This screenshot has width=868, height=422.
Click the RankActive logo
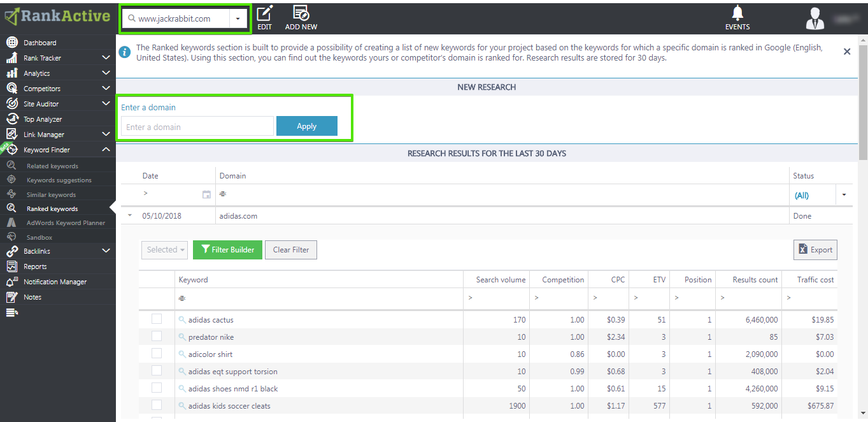[x=58, y=17]
